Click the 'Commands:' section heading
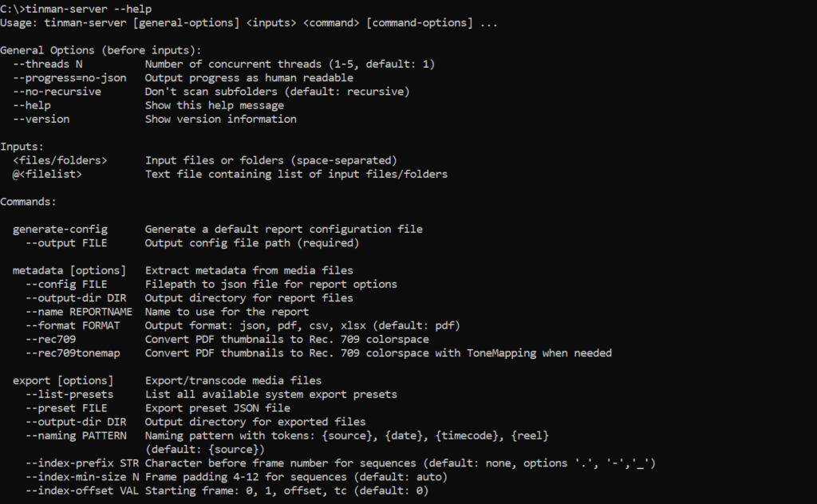The image size is (817, 504). point(28,202)
